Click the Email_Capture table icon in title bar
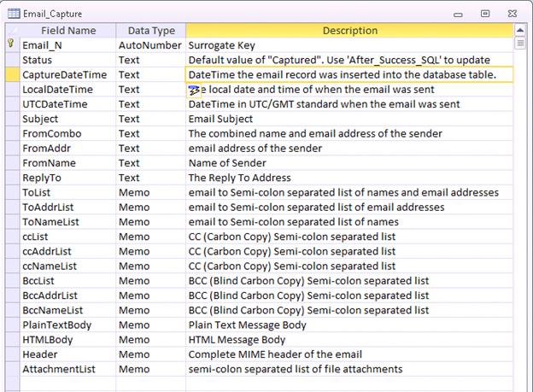Screen dimensions: 533x392 click(x=12, y=14)
